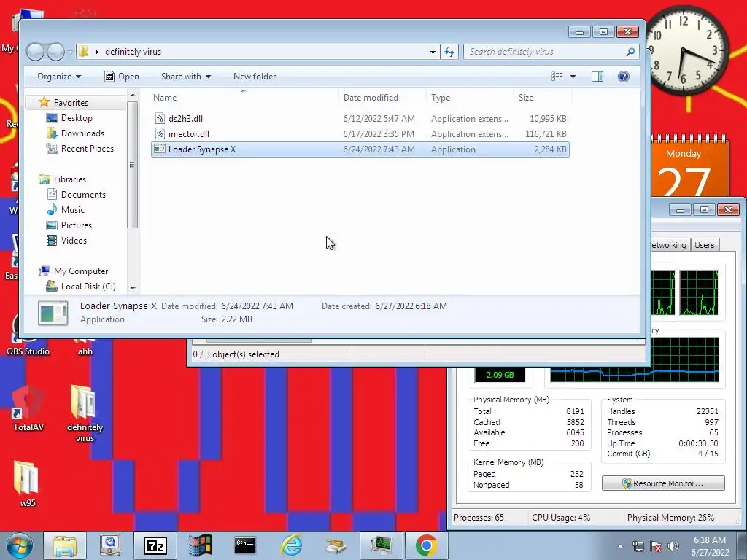This screenshot has height=560, width=747.
Task: Open the File Explorer taskbar icon
Action: 65,545
